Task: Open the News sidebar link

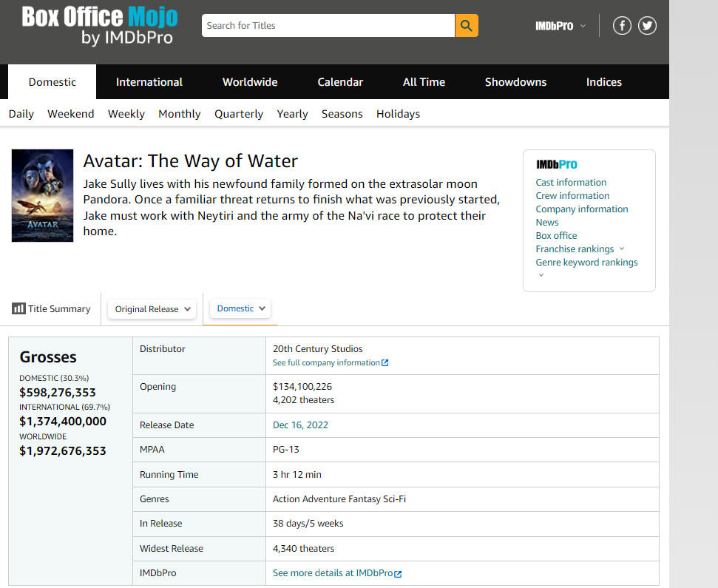Action: pyautogui.click(x=547, y=222)
